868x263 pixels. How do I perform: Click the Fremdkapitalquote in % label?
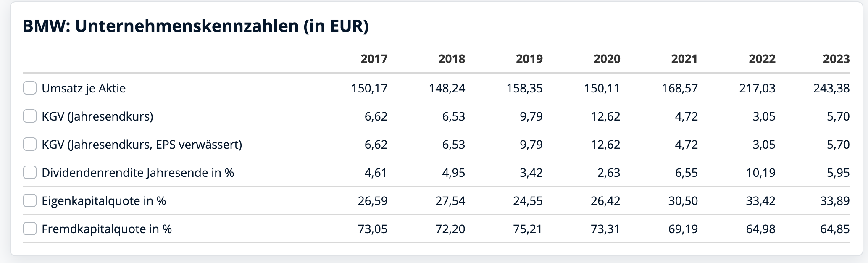(107, 229)
